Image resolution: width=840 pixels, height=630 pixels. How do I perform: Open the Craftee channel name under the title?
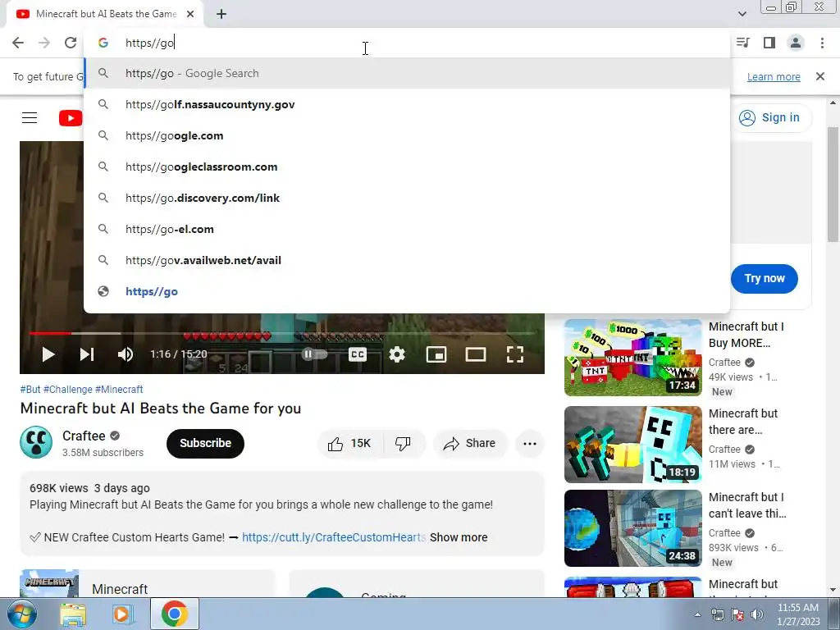click(84, 436)
